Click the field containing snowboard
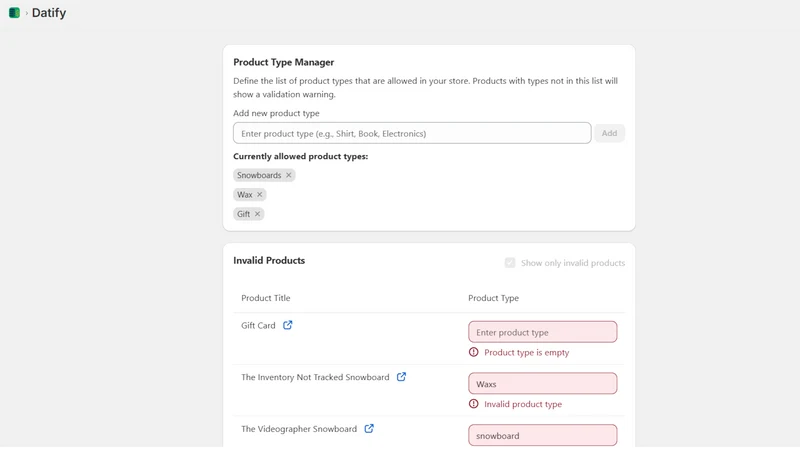Viewport: 800px width, 450px height. pyautogui.click(x=542, y=435)
